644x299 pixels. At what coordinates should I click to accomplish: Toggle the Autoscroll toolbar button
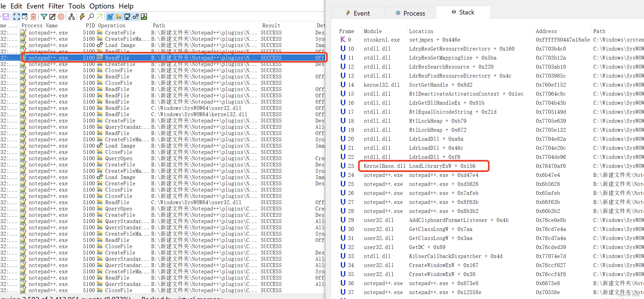tap(25, 17)
